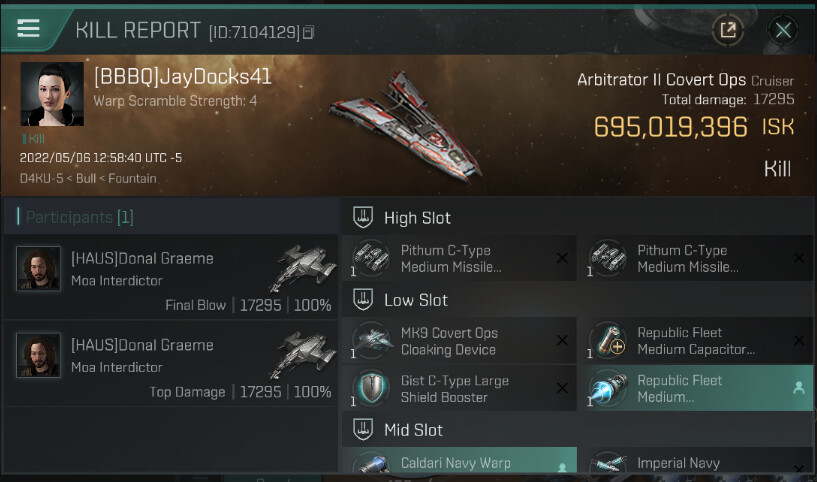Toggle the X mark on Gist Shield Booster

562,388
